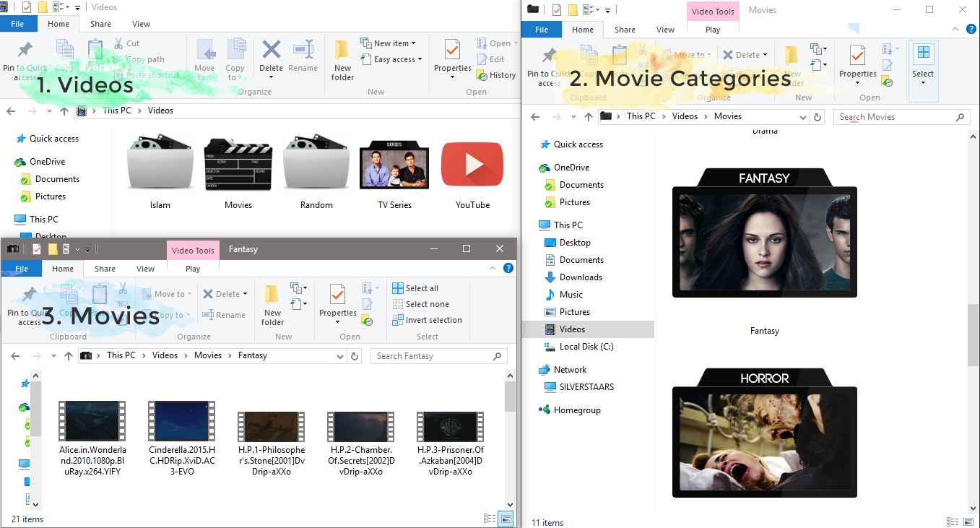Viewport: 980px width, 528px height.
Task: Click the Properties icon in the Movies window ribbon
Action: pyautogui.click(x=857, y=56)
